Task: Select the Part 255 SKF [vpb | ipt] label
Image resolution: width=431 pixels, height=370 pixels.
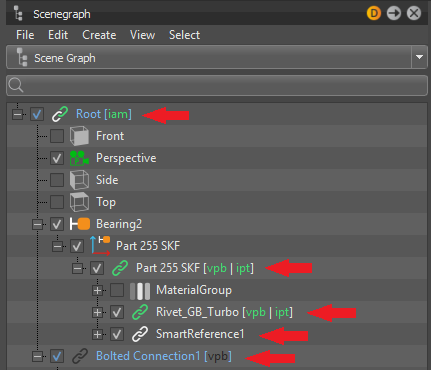Action: point(195,268)
